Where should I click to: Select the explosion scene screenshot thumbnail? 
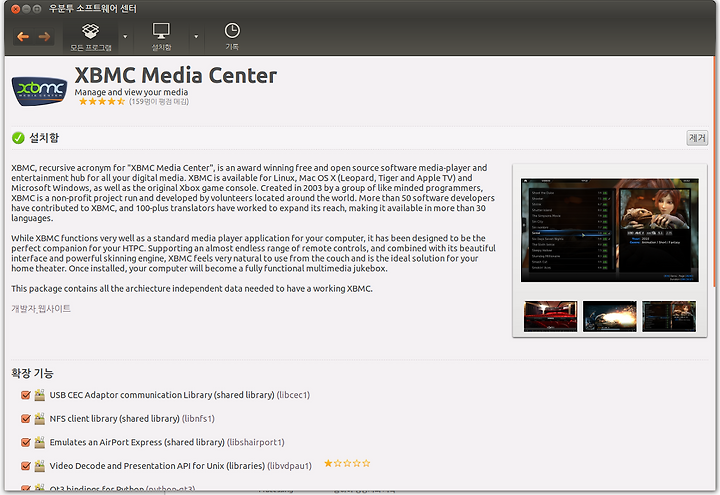coord(610,316)
